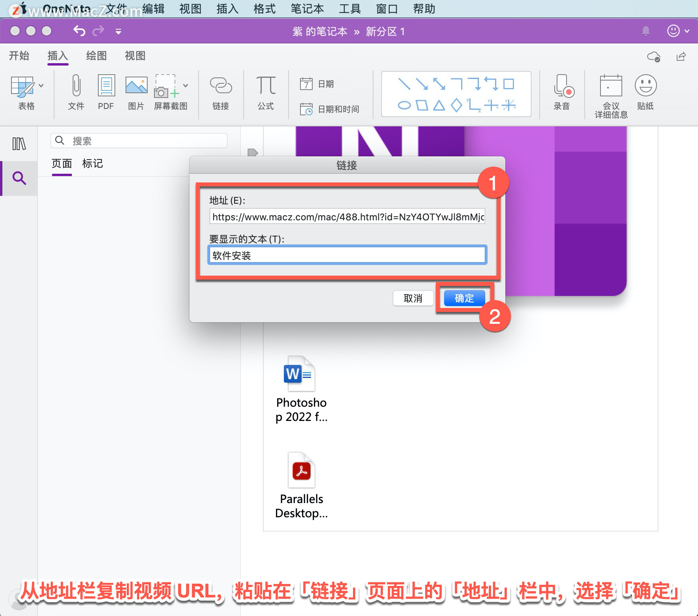Click 新分区 1 in the title breadcrumb
The width and height of the screenshot is (698, 616).
(x=385, y=31)
